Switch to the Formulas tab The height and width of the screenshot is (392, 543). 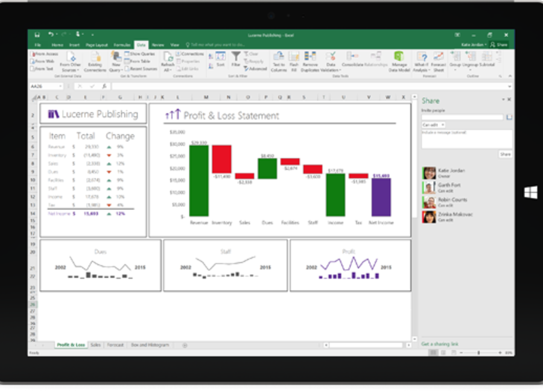click(x=122, y=45)
